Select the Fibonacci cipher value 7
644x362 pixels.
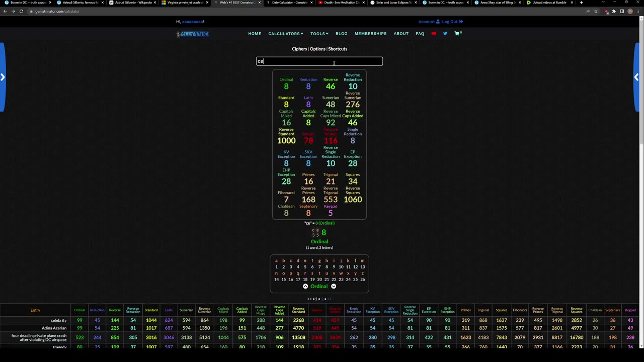286,200
